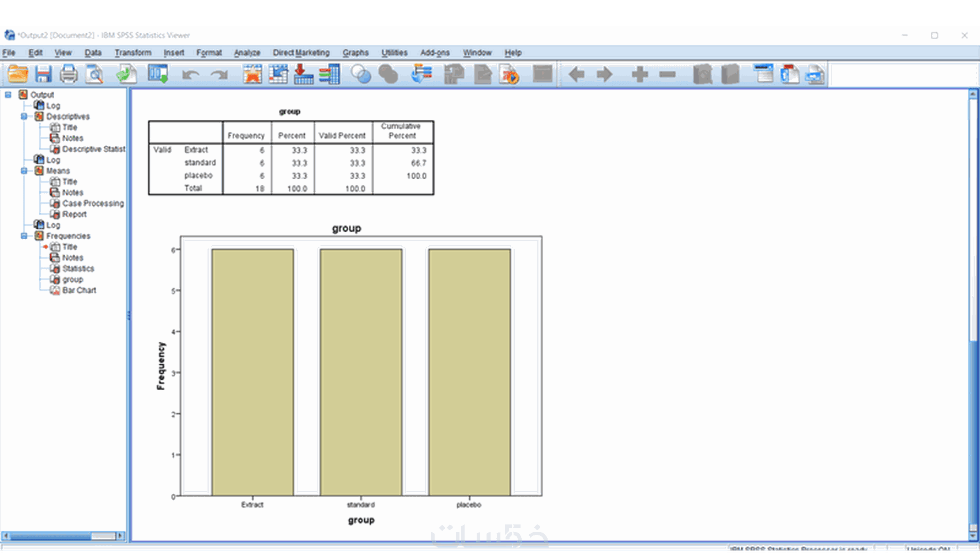Collapse the Output root node
Image resolution: width=980 pixels, height=559 pixels.
(8, 95)
